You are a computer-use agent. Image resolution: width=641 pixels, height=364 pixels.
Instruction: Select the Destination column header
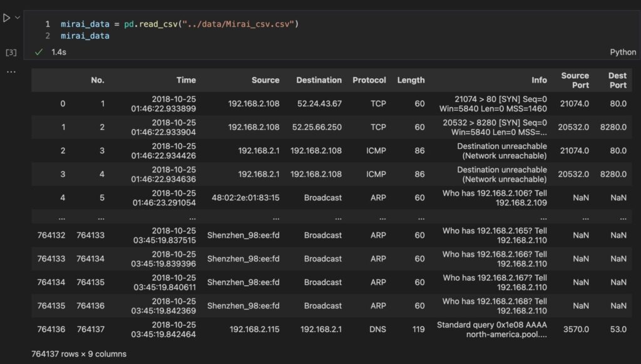319,80
